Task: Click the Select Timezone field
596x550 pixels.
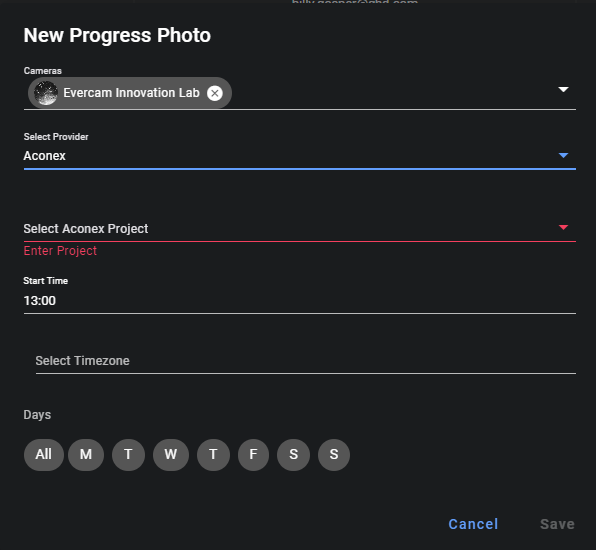Action: (306, 361)
